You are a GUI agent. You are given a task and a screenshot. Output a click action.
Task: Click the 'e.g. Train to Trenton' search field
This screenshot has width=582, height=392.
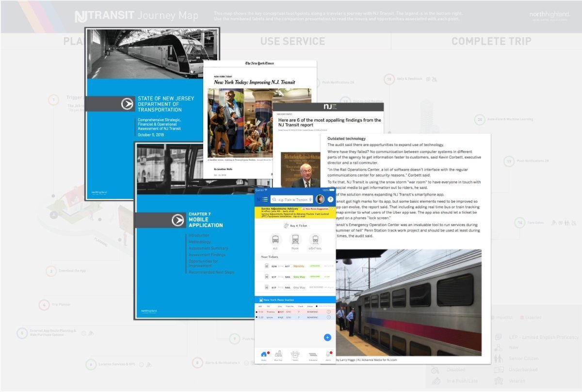click(x=291, y=199)
